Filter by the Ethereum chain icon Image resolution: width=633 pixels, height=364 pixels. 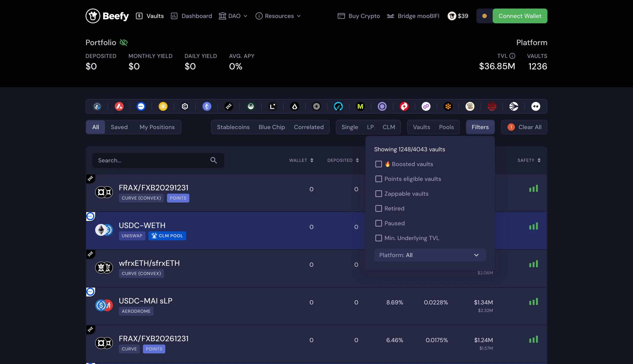(207, 107)
